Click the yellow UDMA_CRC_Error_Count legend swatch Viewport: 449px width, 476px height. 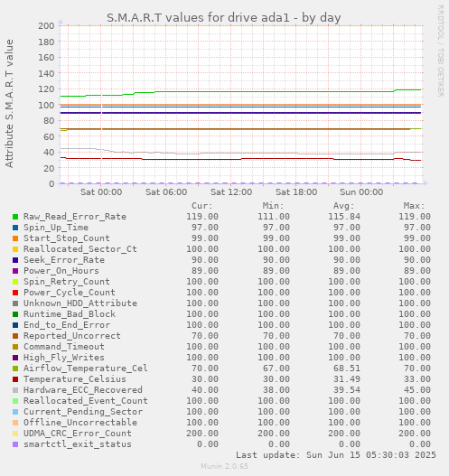coord(15,434)
